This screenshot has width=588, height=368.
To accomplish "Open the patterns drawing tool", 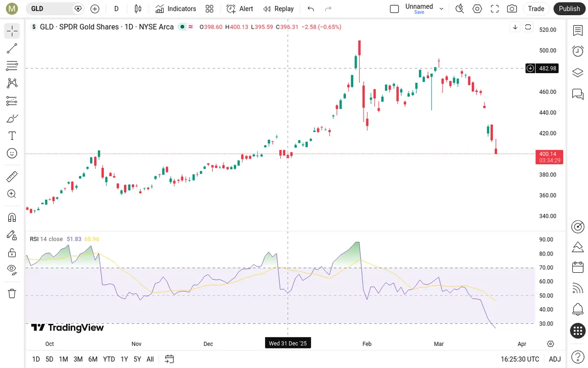I will pyautogui.click(x=12, y=83).
